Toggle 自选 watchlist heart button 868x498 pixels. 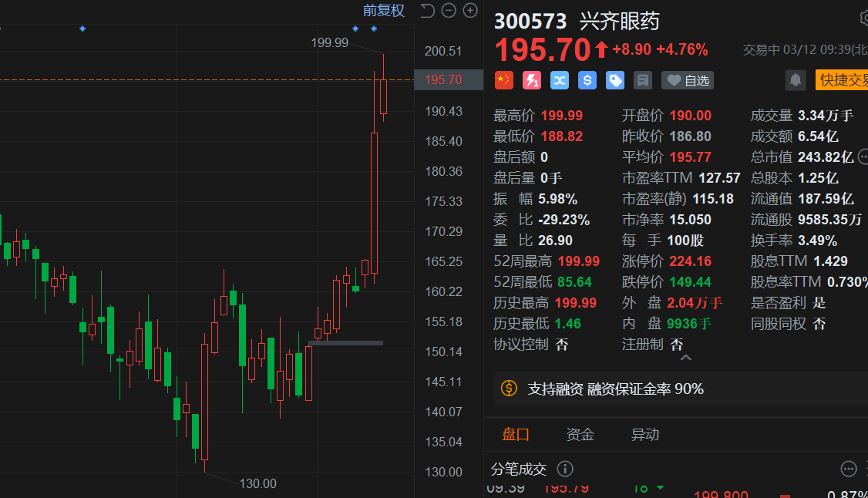pyautogui.click(x=688, y=81)
